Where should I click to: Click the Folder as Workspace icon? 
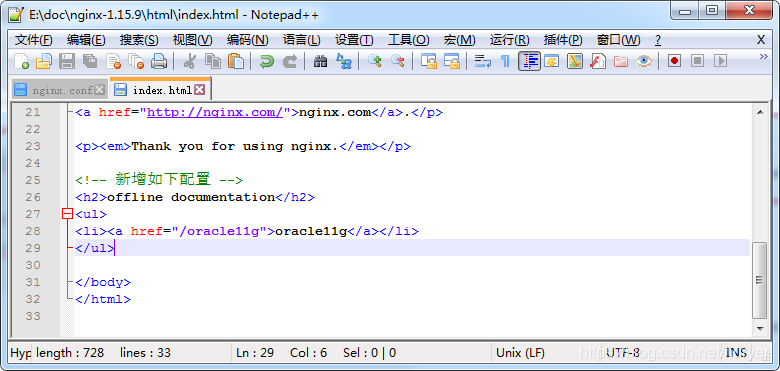coord(620,61)
